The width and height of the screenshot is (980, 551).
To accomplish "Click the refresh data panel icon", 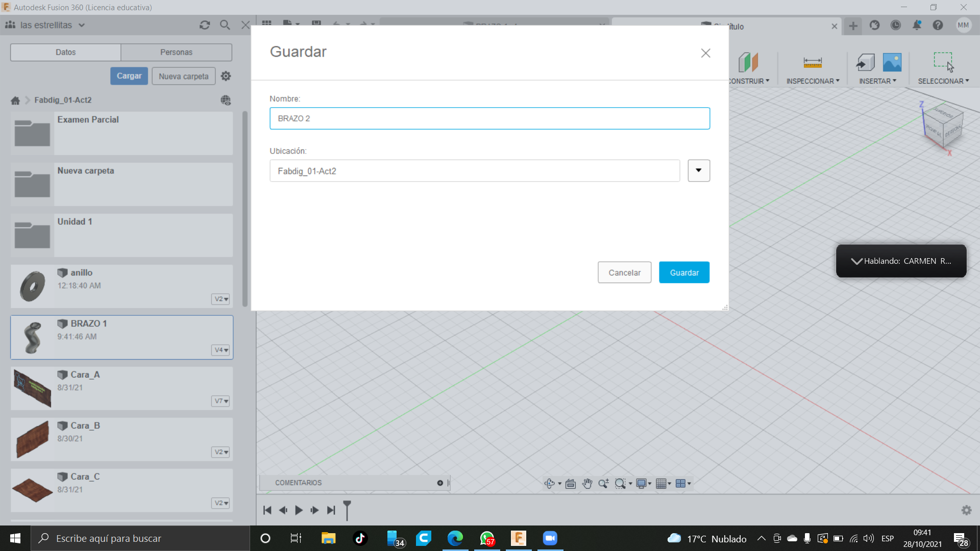I will 205,25.
